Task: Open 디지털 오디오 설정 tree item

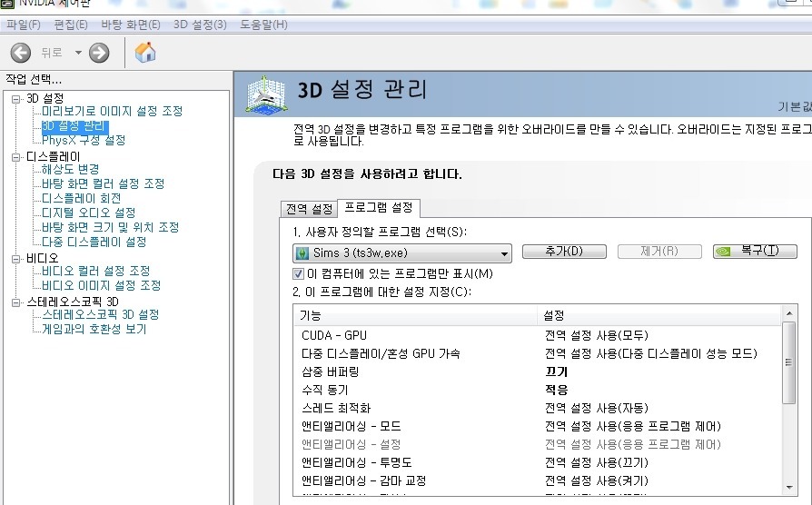Action: click(x=88, y=213)
